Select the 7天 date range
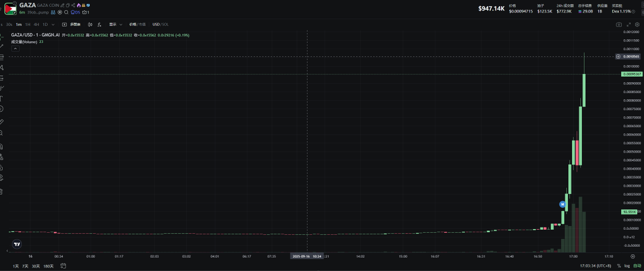Screen dimensions: 644x271 click(x=25, y=266)
